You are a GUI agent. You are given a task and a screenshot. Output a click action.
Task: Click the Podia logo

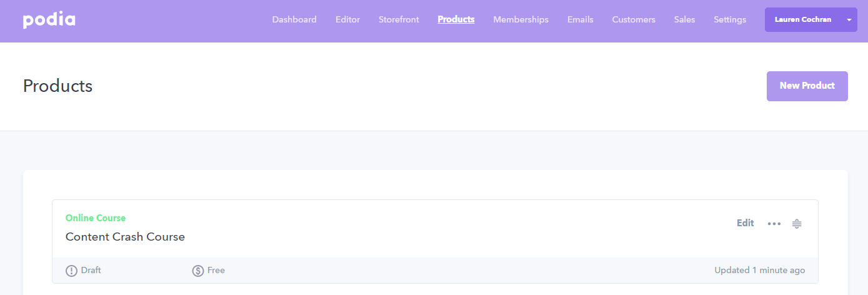coord(49,20)
